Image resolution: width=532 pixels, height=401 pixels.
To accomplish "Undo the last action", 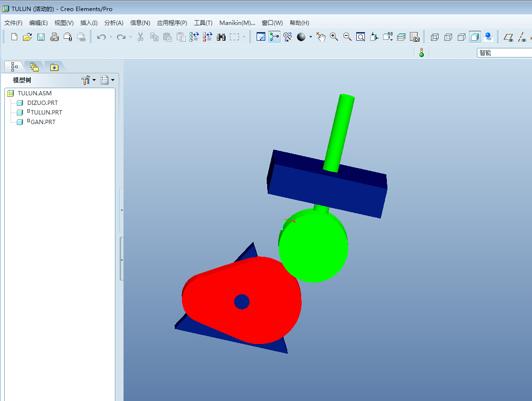I will coord(101,37).
